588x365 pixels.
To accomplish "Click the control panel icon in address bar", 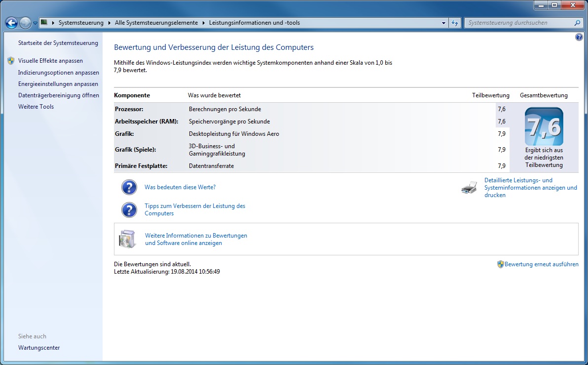I will click(x=44, y=23).
